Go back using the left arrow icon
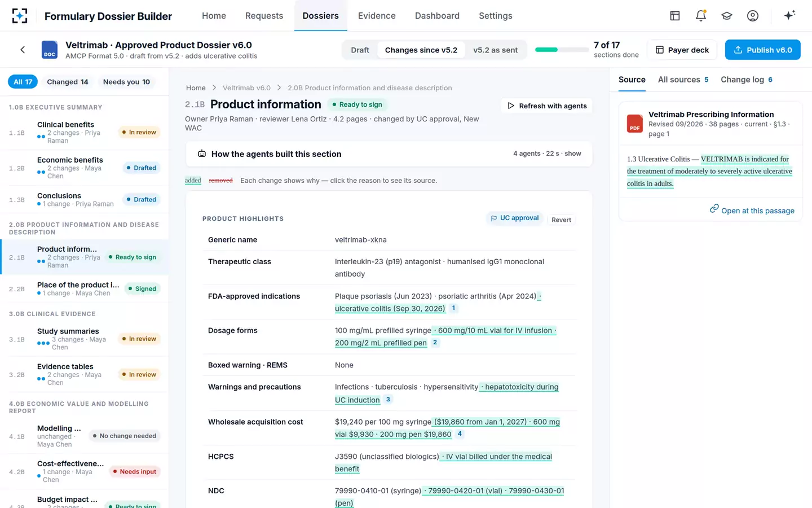812x508 pixels. click(23, 50)
